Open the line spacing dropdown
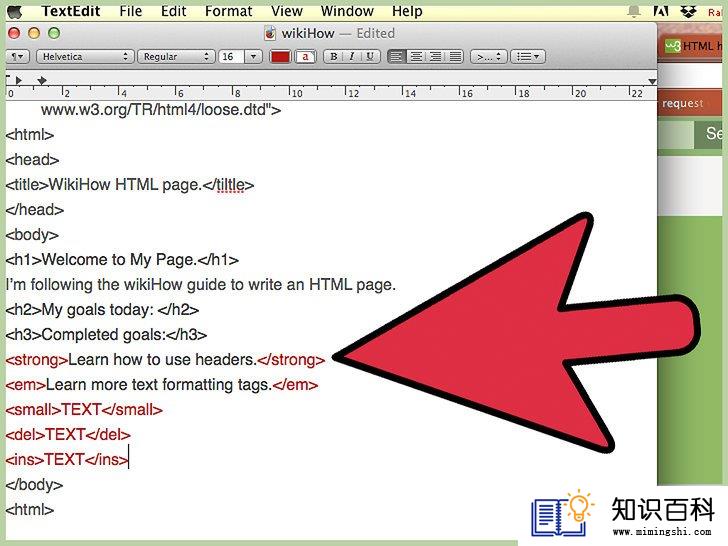The width and height of the screenshot is (728, 546). 488,57
